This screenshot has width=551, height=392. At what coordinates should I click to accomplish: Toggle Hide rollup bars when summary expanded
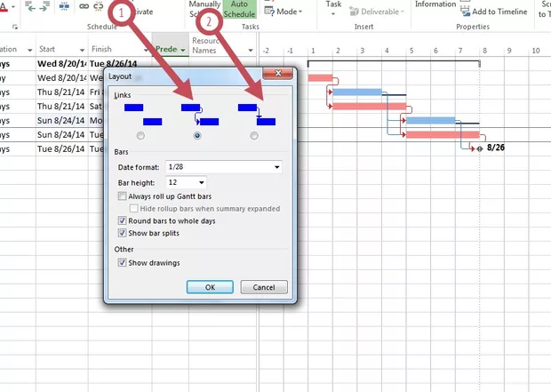tap(133, 209)
